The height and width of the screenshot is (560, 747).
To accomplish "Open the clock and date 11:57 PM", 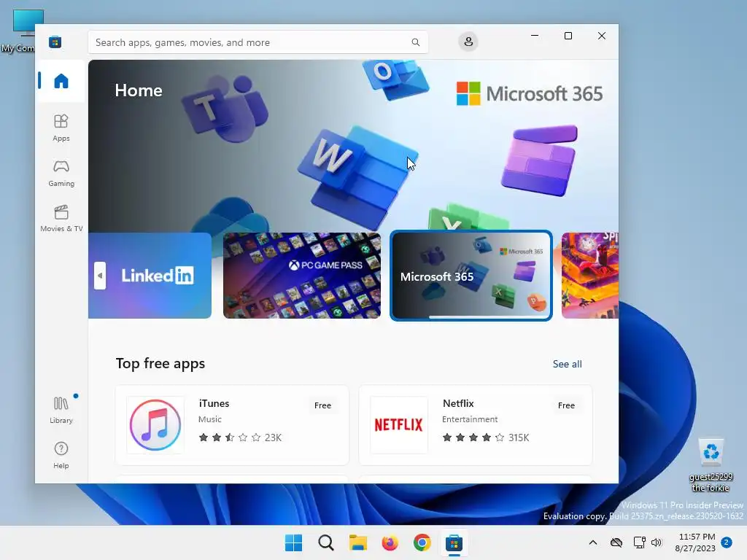I will click(695, 542).
